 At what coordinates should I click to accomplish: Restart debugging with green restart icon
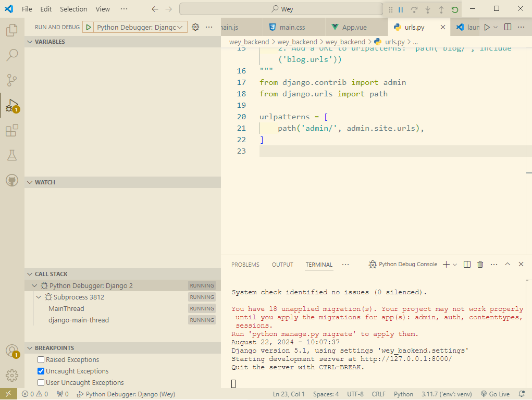pyautogui.click(x=455, y=9)
